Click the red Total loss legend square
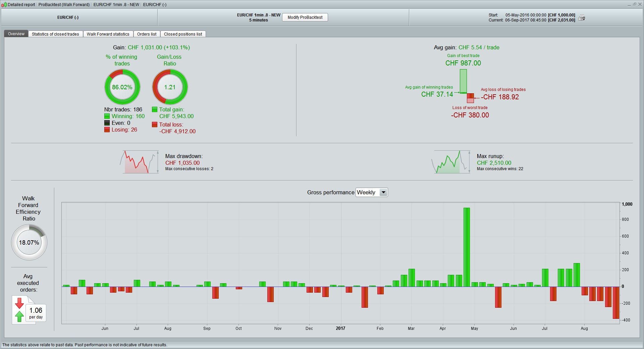 tap(155, 124)
